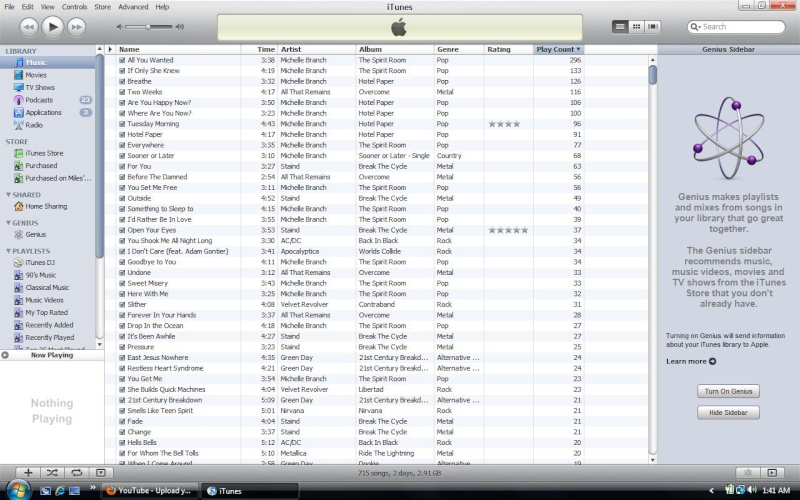The height and width of the screenshot is (500, 800).
Task: Open search options magnifier dropdown
Action: click(x=695, y=27)
